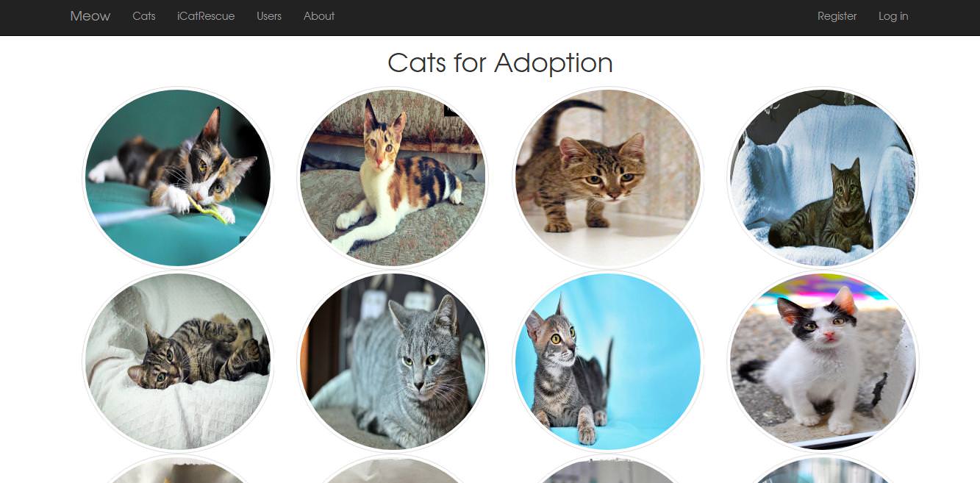Open tabby kitten on bright blue backdrop
The image size is (980, 483).
pos(608,362)
